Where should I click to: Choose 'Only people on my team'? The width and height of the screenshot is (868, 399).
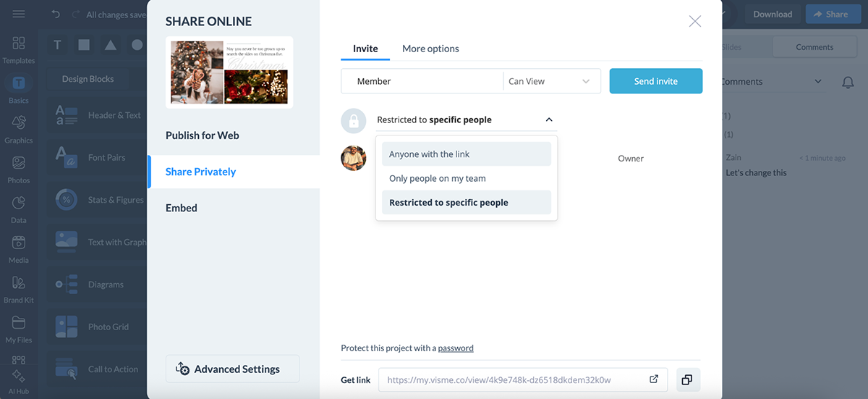coord(466,178)
